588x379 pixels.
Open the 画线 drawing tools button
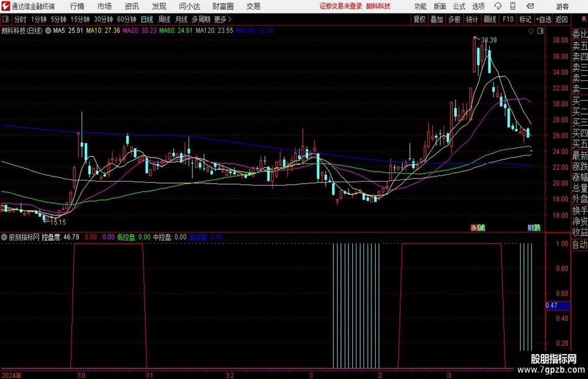pos(490,19)
